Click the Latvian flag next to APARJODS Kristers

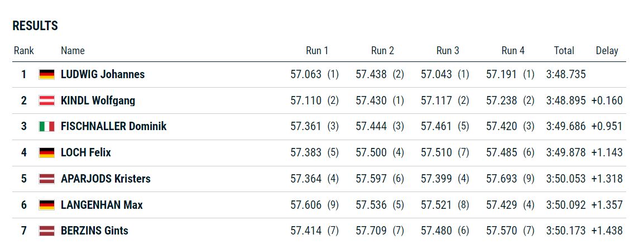point(46,179)
